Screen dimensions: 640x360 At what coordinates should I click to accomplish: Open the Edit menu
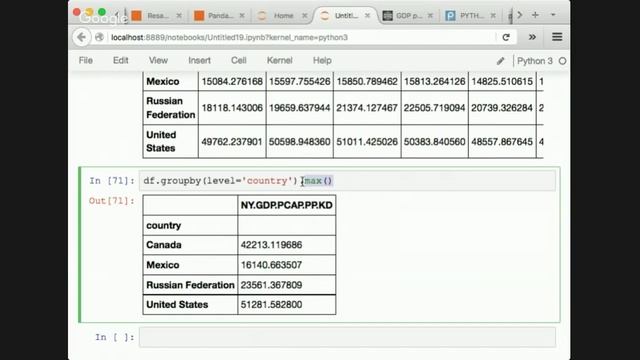[120, 60]
